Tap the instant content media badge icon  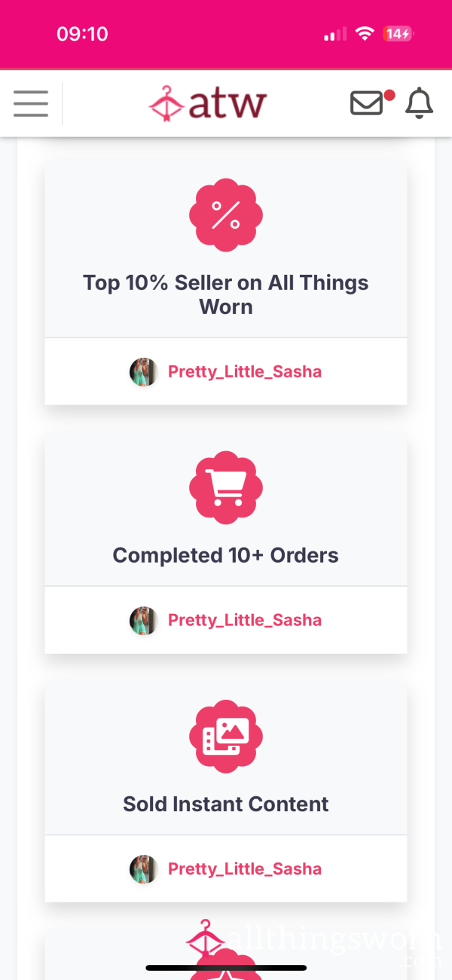(x=226, y=736)
